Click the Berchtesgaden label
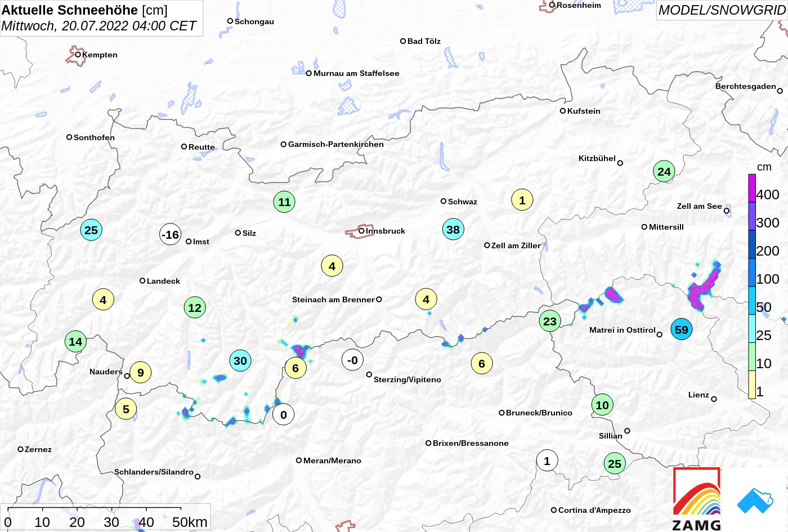Viewport: 788px width, 532px height. (x=746, y=86)
